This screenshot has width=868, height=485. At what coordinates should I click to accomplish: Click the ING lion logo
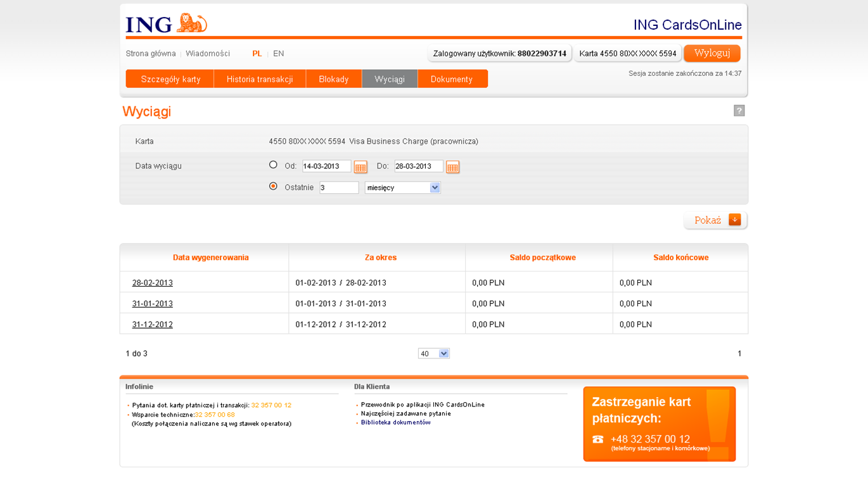click(x=191, y=23)
